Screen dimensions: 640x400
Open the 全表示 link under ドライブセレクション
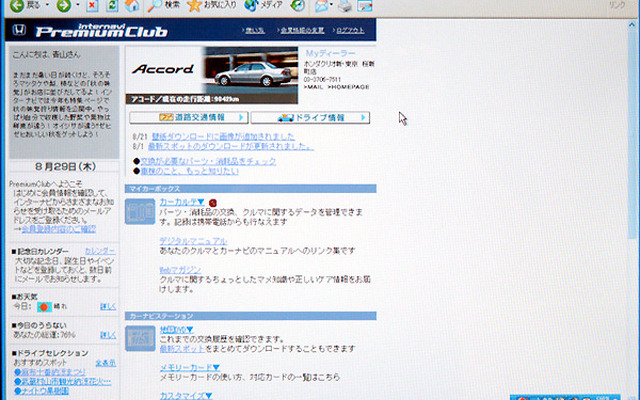point(106,363)
